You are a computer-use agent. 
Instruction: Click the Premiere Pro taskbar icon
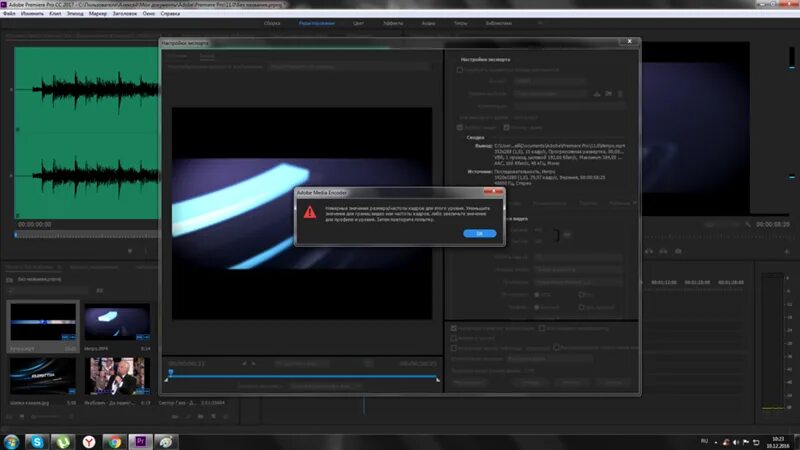point(140,442)
